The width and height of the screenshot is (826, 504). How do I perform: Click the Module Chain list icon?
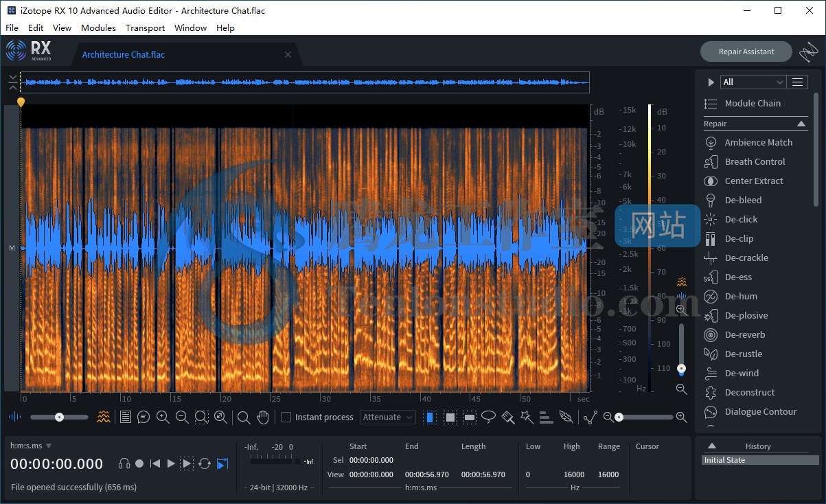(x=711, y=103)
